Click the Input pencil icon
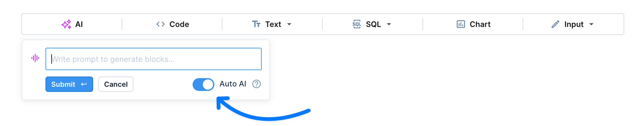 click(555, 24)
